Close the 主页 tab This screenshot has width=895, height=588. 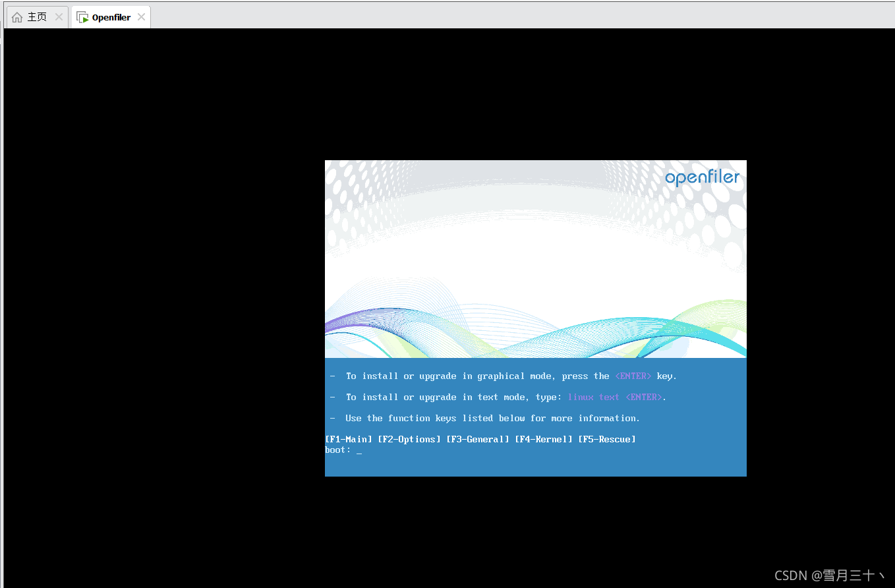[59, 17]
